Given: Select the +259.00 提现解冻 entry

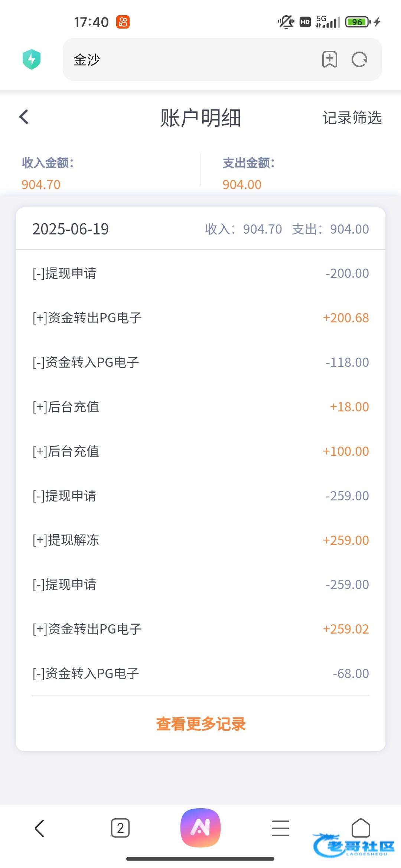Looking at the screenshot, I should tap(200, 540).
